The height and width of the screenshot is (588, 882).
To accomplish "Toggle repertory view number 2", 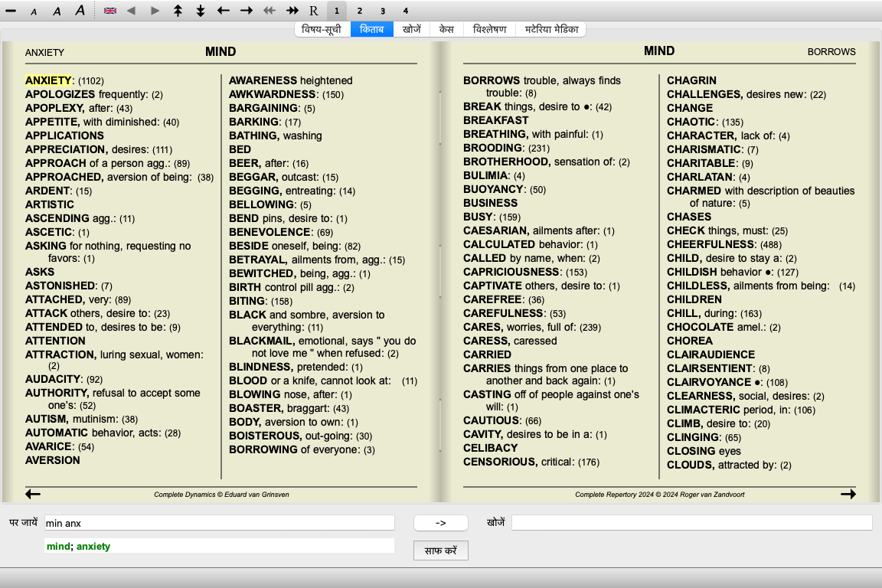I will pyautogui.click(x=360, y=11).
